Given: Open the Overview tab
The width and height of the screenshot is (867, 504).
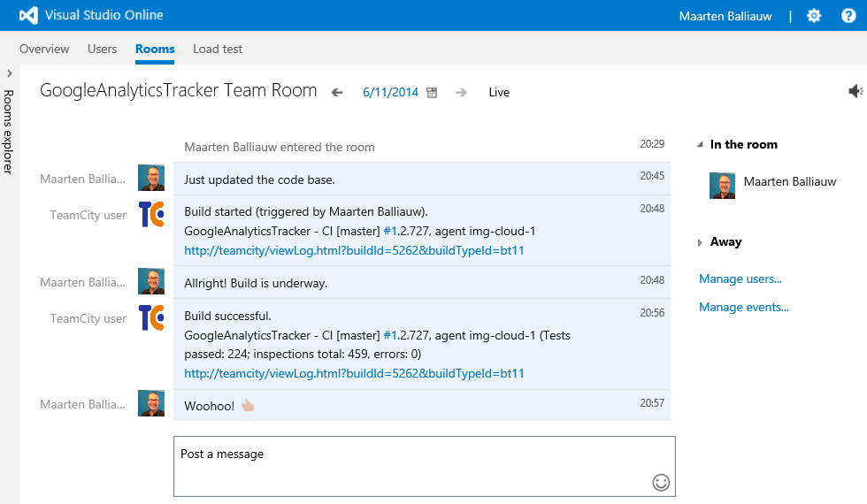Looking at the screenshot, I should [44, 49].
